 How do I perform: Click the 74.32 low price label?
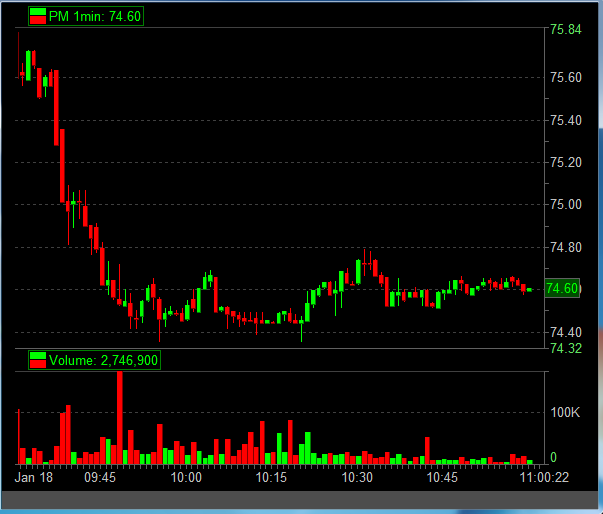566,348
